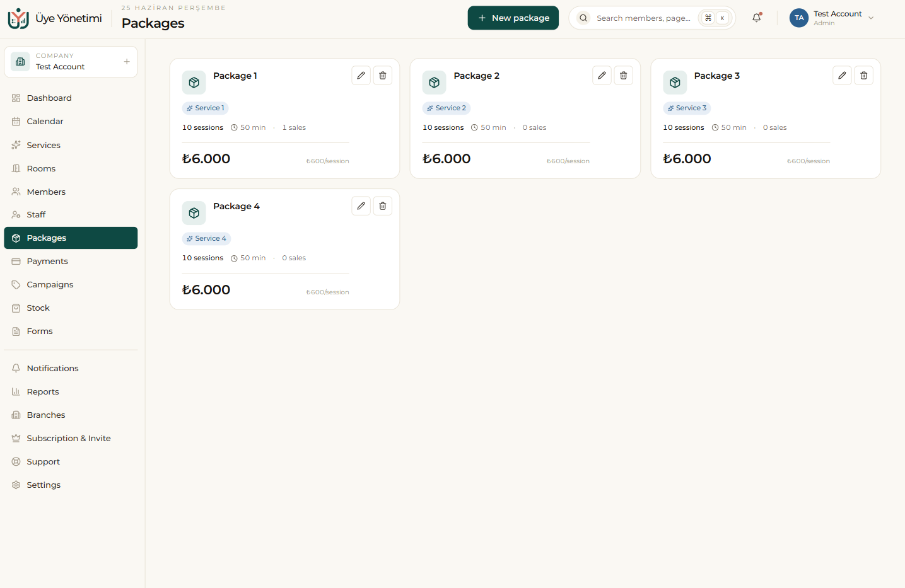Click the search magnifier icon
The width and height of the screenshot is (905, 588).
(x=583, y=18)
